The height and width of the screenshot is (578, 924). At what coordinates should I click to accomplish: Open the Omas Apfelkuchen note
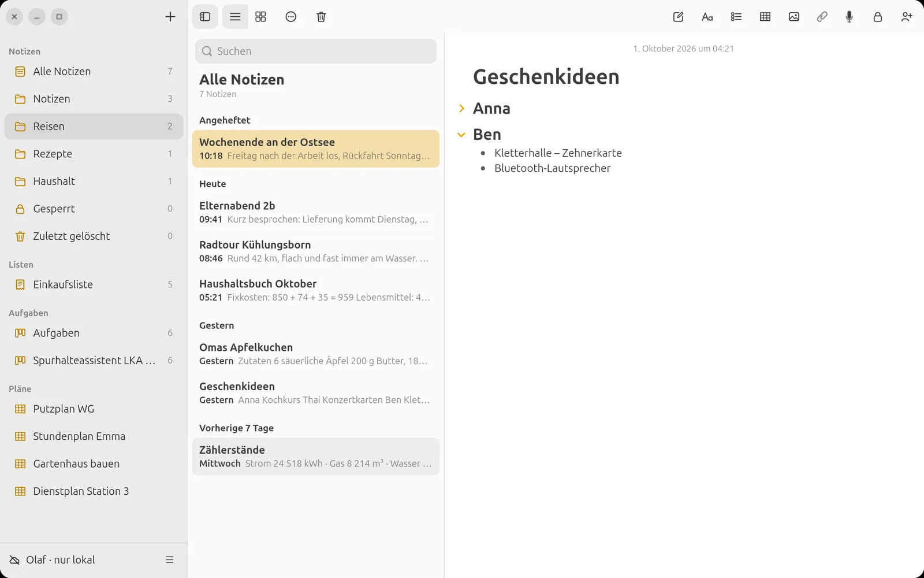[x=316, y=354]
